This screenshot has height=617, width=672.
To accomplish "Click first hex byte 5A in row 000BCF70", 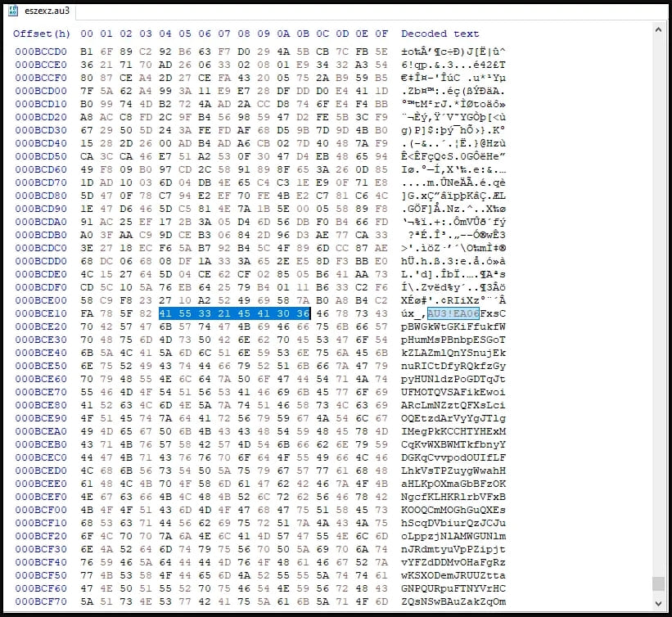I will (87, 601).
